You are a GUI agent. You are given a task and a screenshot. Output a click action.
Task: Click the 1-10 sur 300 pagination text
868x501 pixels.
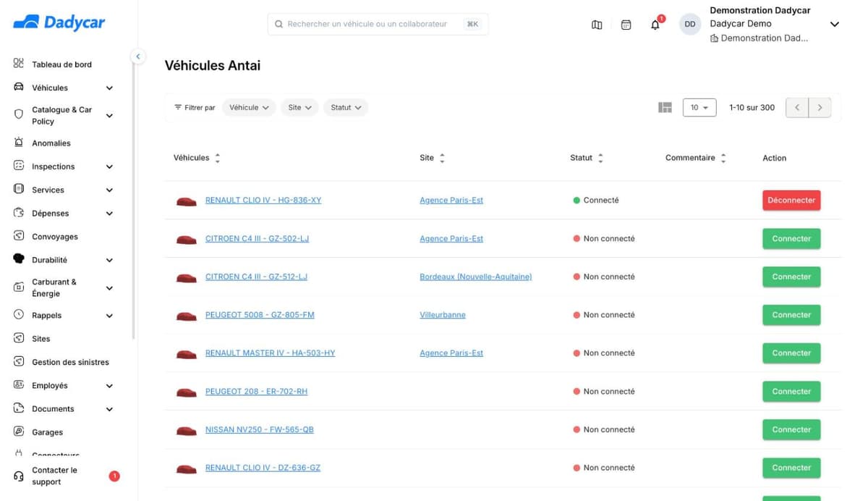coord(752,107)
